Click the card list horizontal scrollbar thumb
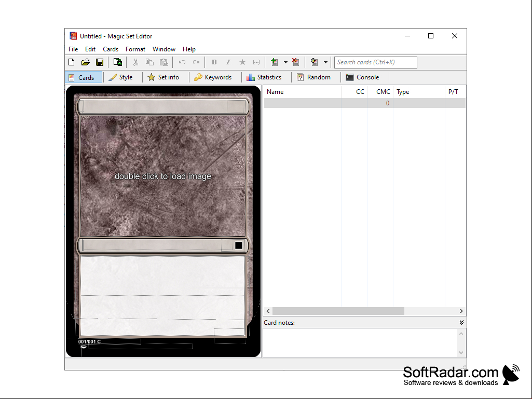 tap(338, 311)
